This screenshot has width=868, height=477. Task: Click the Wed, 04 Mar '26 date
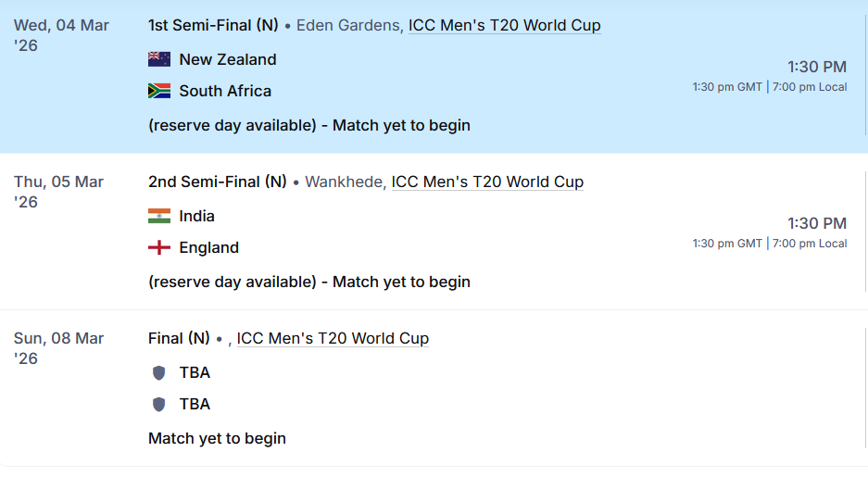(61, 34)
